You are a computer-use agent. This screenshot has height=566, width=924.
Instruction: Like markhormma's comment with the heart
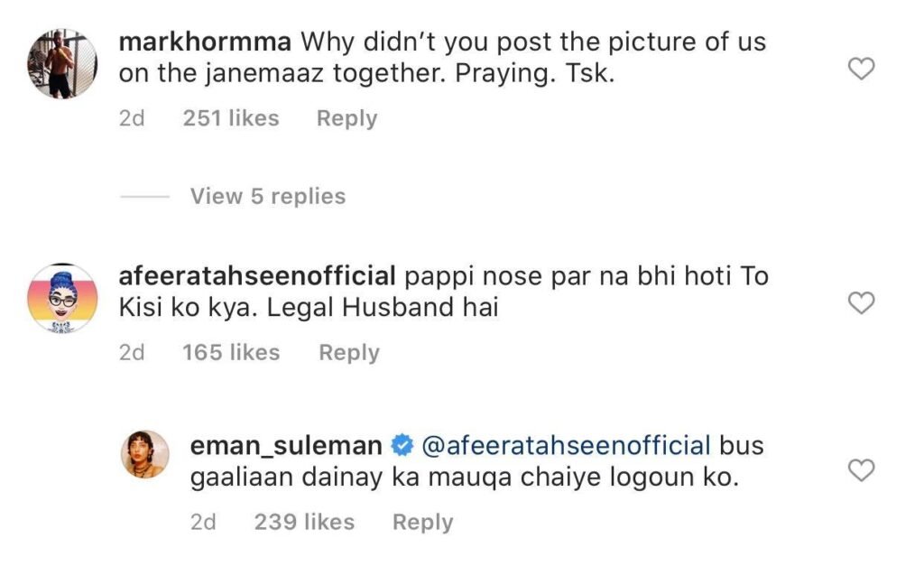[x=863, y=69]
